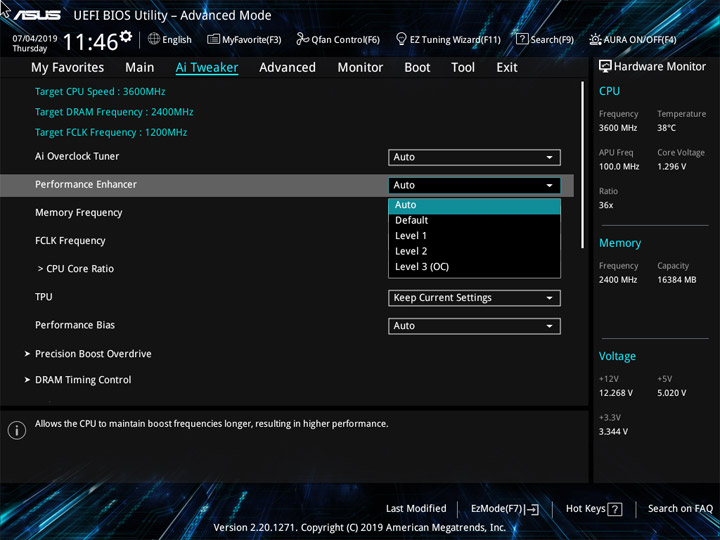Open the Monitor tab
Screen dimensions: 720x540
(x=360, y=68)
